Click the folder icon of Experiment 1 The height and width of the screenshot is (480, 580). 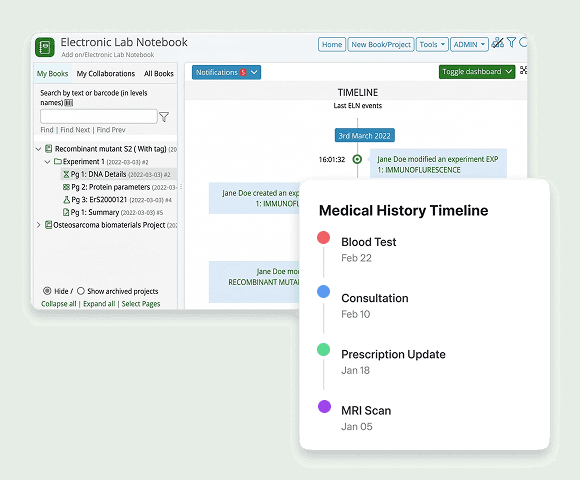coord(58,162)
